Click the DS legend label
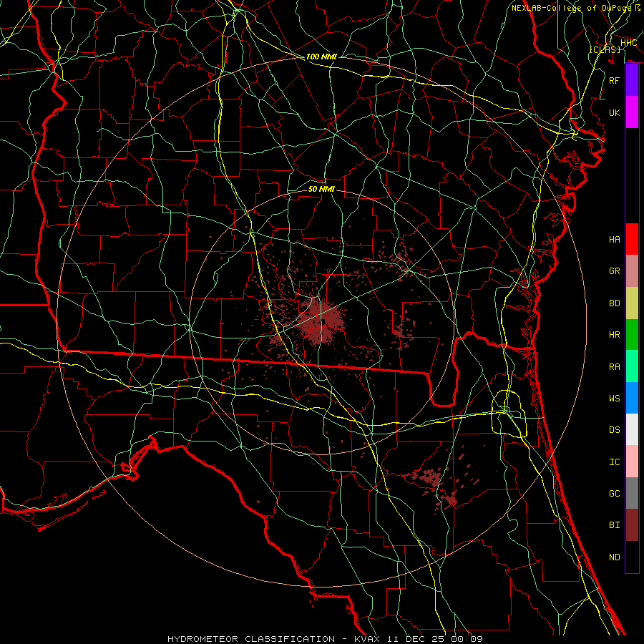 [615, 430]
